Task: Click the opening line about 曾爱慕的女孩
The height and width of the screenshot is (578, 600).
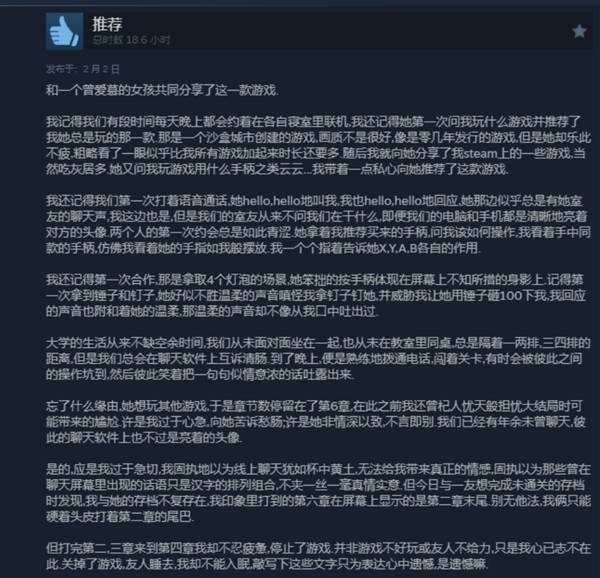Action: point(162,91)
